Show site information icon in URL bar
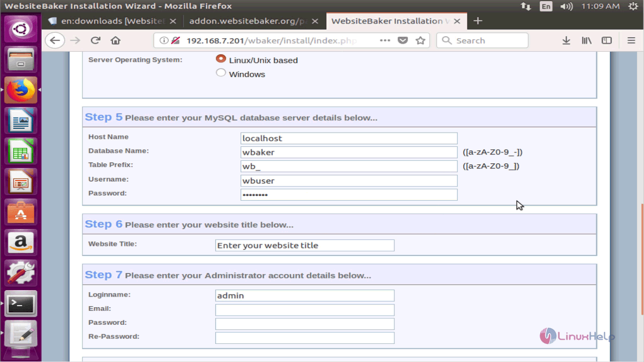The width and height of the screenshot is (644, 362). [x=164, y=41]
